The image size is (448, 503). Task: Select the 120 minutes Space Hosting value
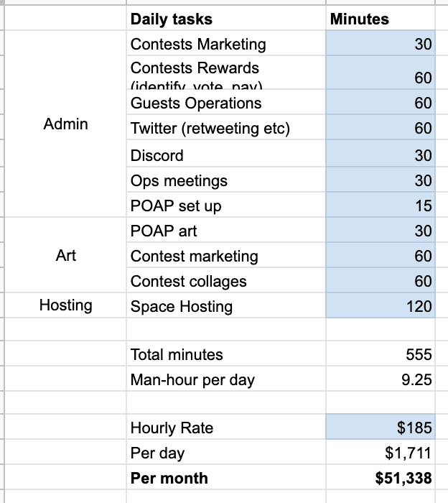tap(381, 307)
